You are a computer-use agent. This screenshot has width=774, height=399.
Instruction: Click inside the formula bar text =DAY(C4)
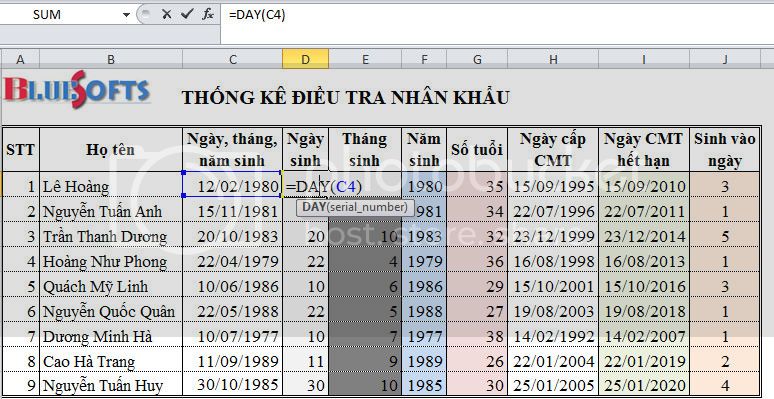tap(257, 15)
